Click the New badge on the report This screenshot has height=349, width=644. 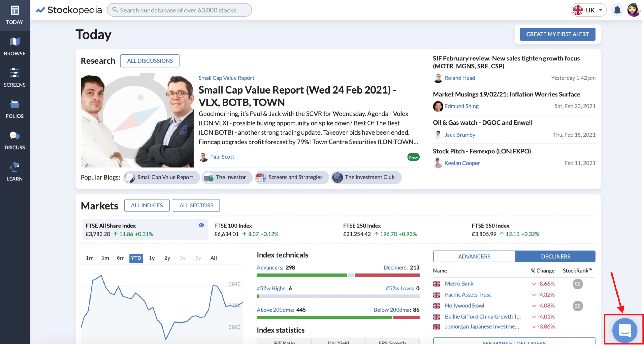(413, 157)
